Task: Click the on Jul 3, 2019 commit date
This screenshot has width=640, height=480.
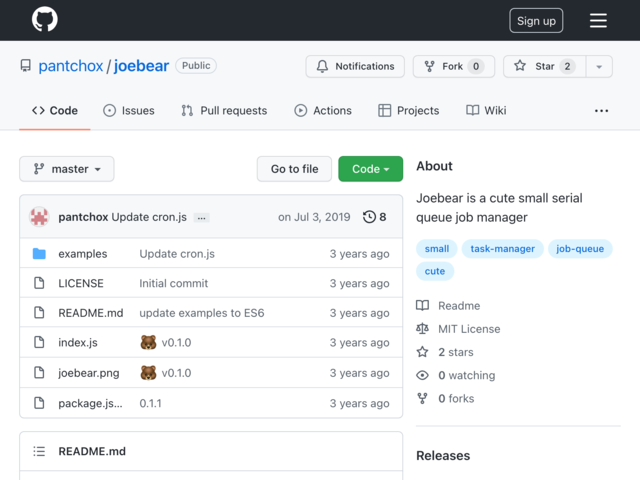Action: point(314,217)
